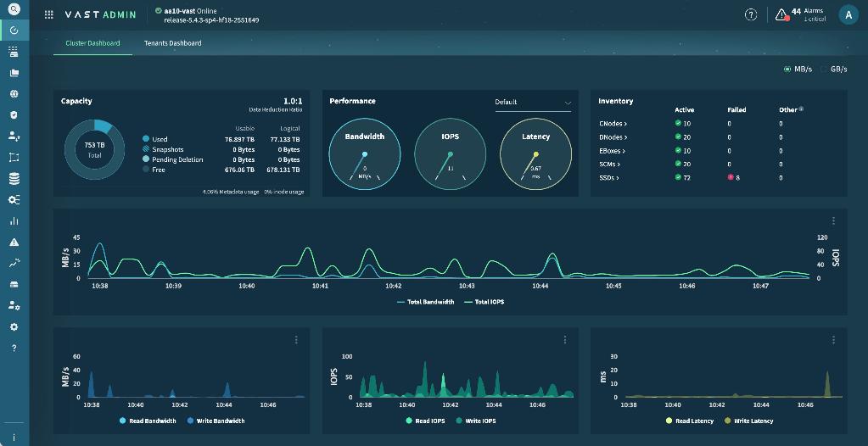Click the Used capacity color dot
Screen dimensions: 868x446
pos(146,139)
